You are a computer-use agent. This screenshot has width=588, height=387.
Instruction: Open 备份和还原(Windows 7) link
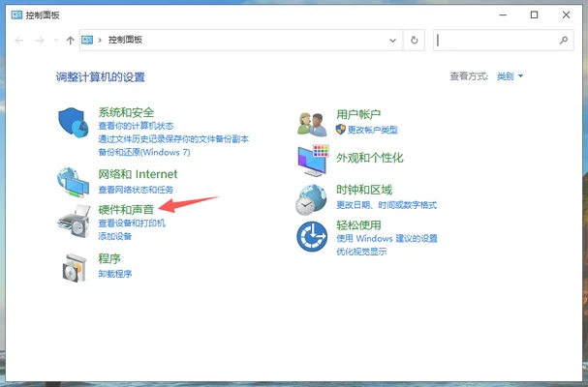tap(144, 153)
